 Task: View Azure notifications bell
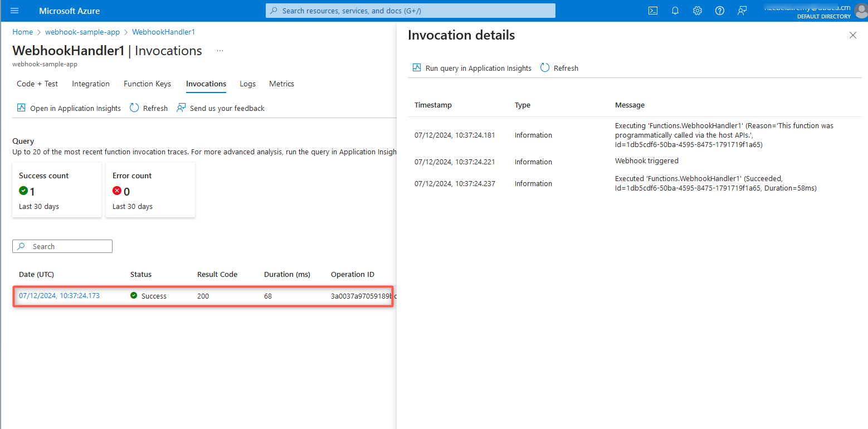(675, 11)
